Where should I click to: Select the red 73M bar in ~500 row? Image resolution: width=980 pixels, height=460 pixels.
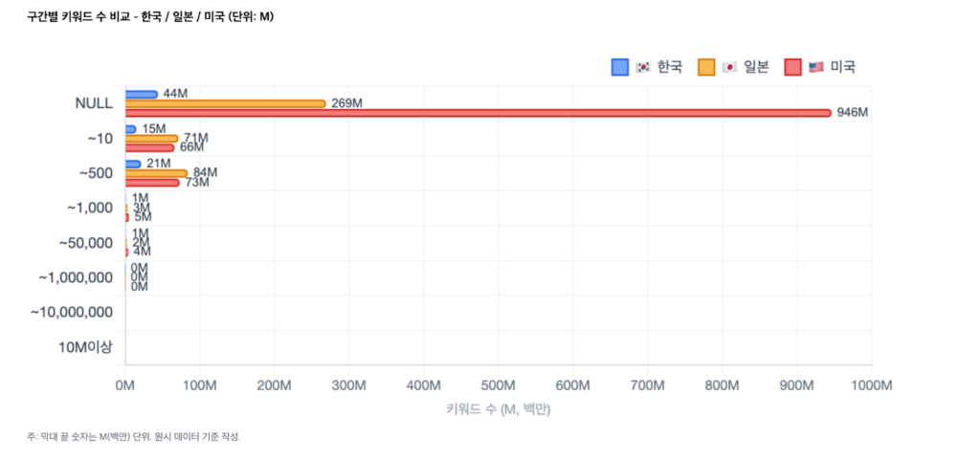coord(152,182)
